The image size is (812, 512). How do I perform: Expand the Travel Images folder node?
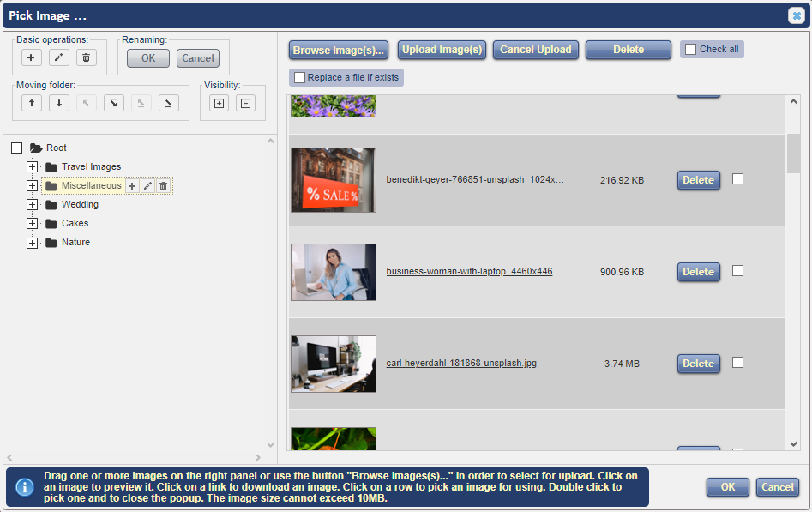pyautogui.click(x=32, y=167)
